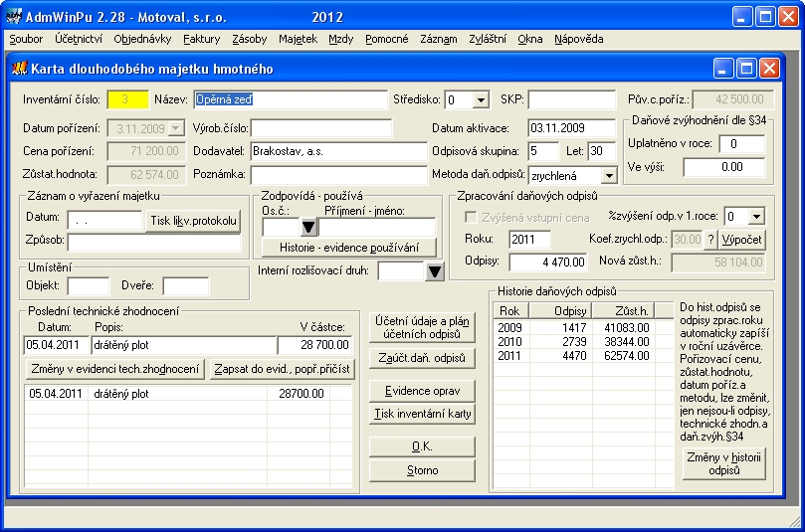Image resolution: width=805 pixels, height=532 pixels.
Task: Click Změny v historii odpisů button
Action: (x=723, y=463)
